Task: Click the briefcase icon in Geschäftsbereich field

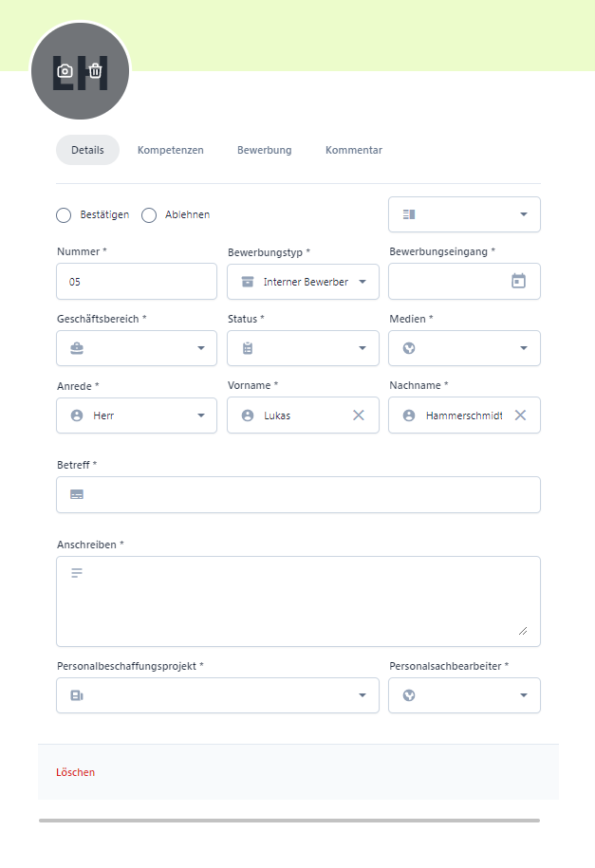Action: pos(77,348)
